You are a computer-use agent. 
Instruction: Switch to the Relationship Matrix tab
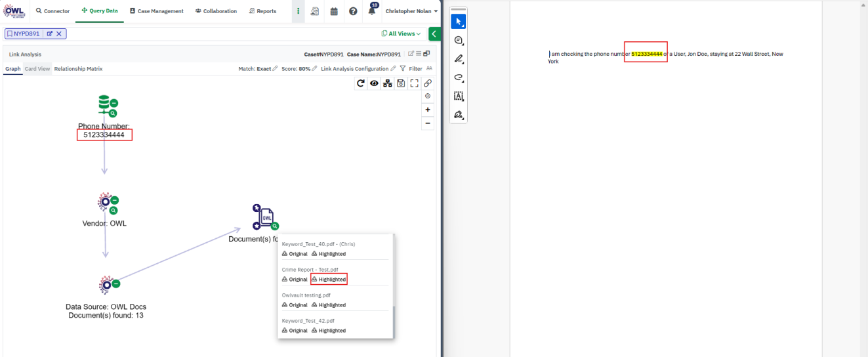78,69
